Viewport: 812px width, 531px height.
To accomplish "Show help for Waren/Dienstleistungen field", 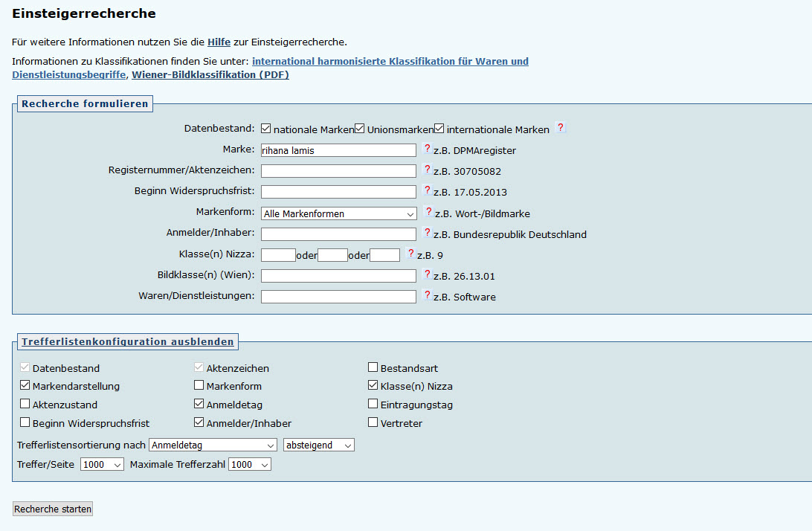I will coord(427,296).
